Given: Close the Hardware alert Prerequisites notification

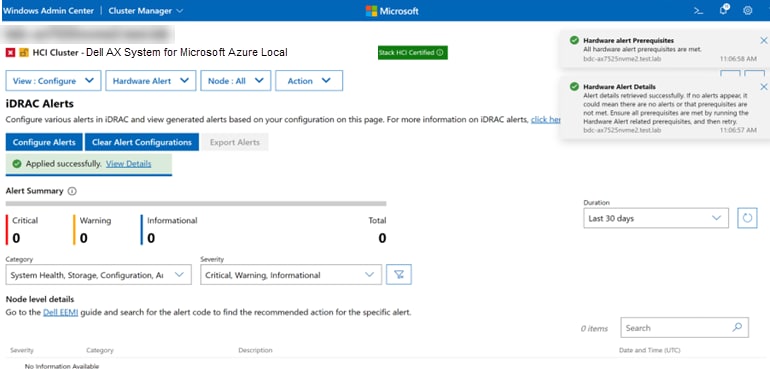Looking at the screenshot, I should click(x=763, y=41).
